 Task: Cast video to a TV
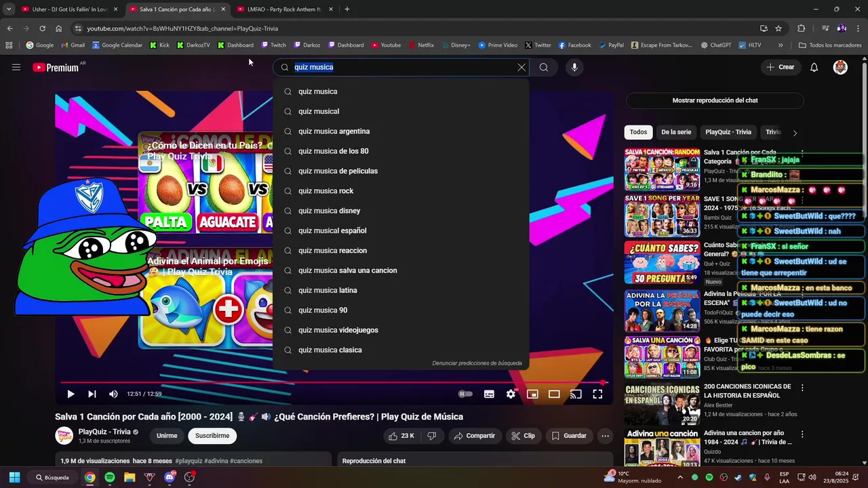pyautogui.click(x=576, y=394)
